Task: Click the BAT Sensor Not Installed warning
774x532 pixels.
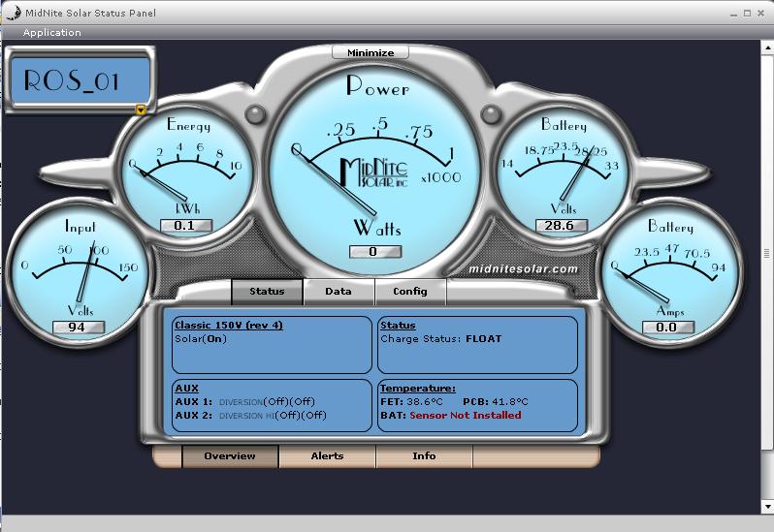Action: coord(451,416)
